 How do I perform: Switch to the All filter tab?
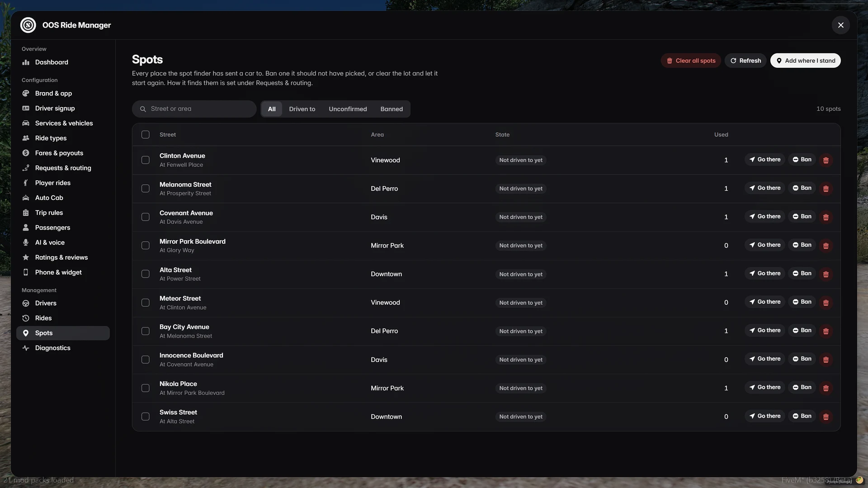click(x=272, y=109)
